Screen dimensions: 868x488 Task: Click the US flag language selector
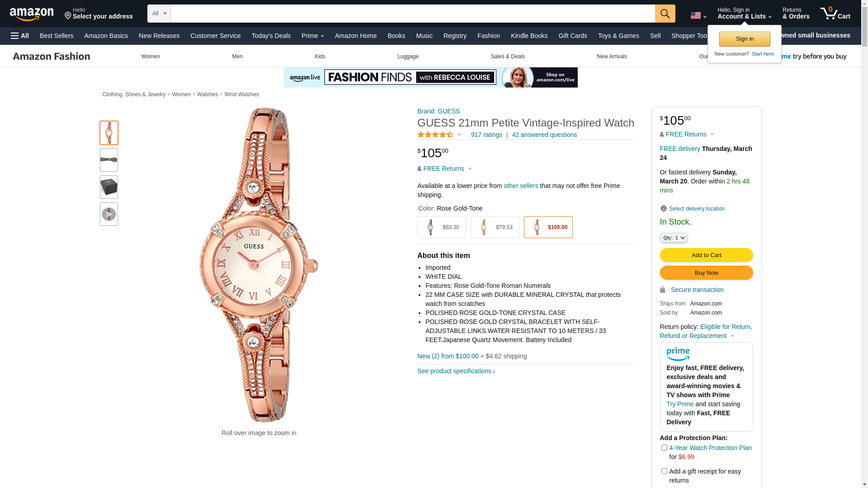click(698, 16)
